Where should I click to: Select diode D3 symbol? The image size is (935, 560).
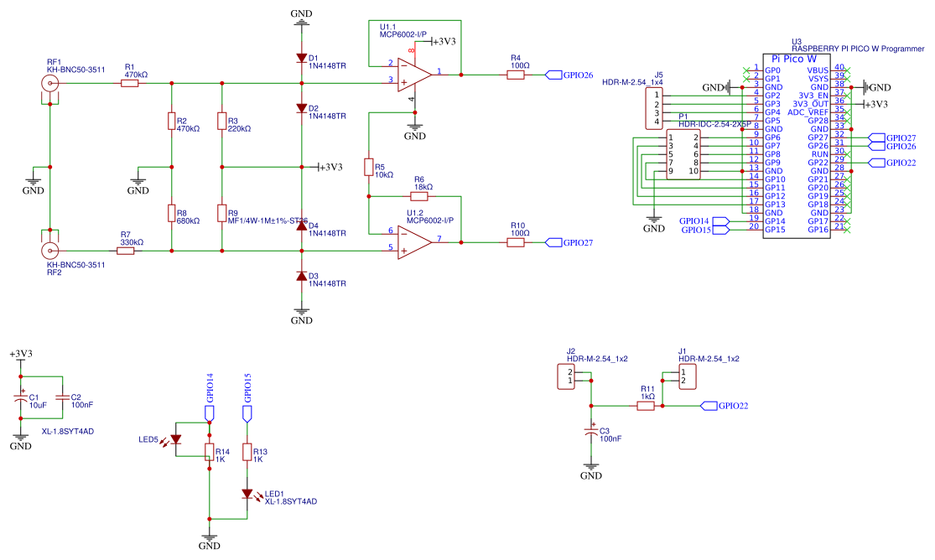[302, 276]
